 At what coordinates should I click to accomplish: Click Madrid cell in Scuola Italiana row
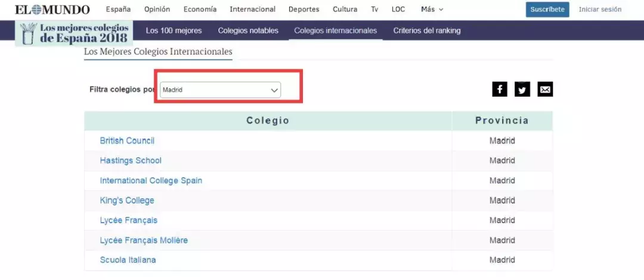coord(502,260)
